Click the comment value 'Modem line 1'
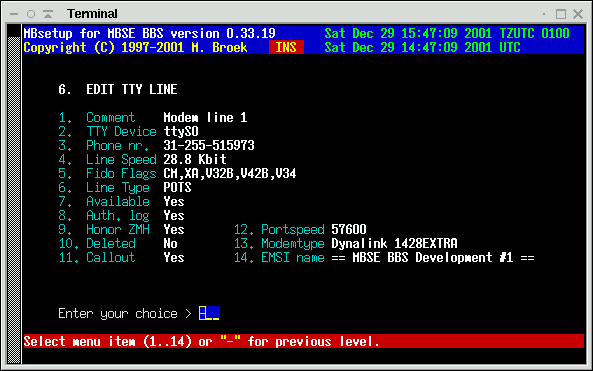593x371 pixels. pos(205,117)
